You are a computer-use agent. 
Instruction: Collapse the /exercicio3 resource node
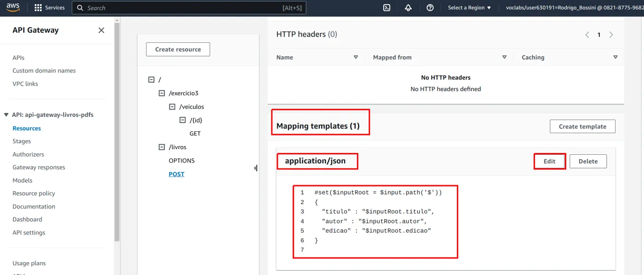(x=161, y=93)
